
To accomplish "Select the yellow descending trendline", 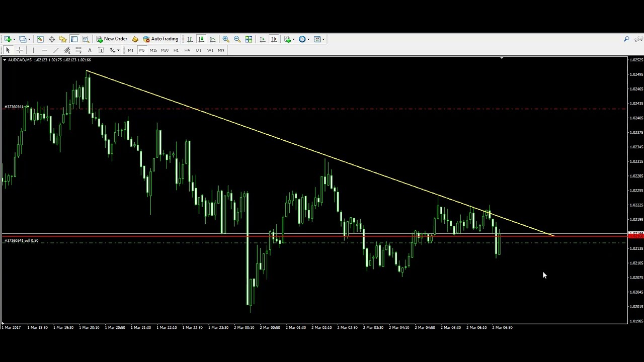I will pos(320,153).
